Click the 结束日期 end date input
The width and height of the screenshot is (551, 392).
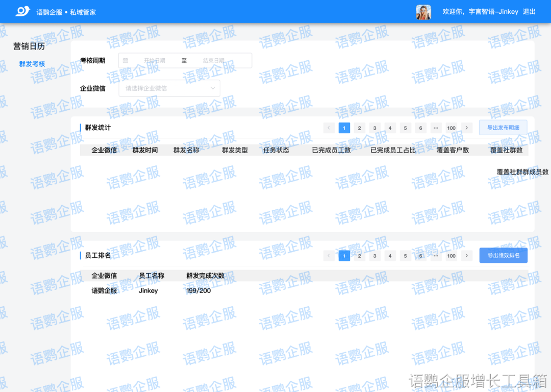click(x=214, y=60)
